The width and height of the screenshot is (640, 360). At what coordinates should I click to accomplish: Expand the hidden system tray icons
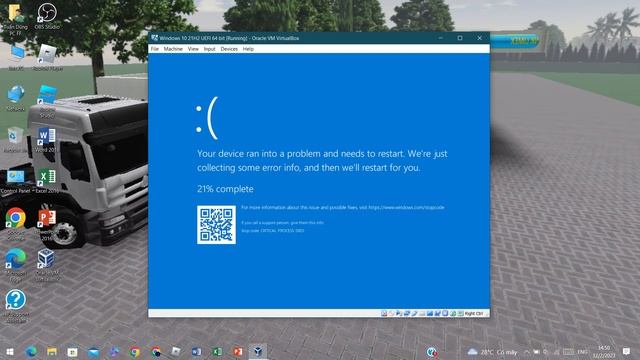click(527, 352)
